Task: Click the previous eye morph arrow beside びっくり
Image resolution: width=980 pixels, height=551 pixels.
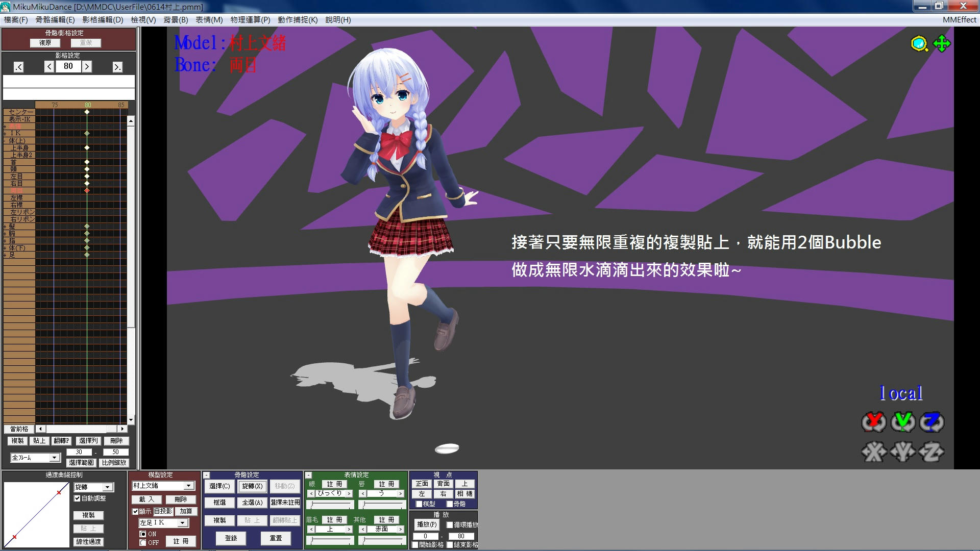Action: click(311, 493)
